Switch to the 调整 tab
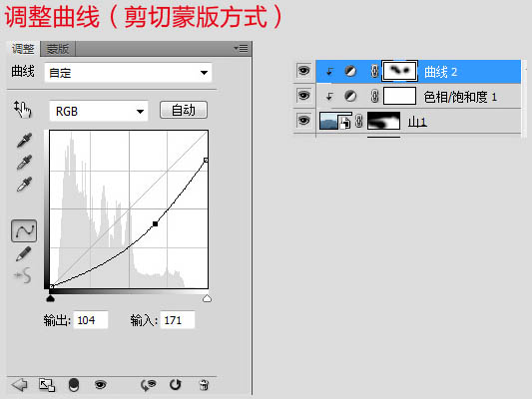The height and width of the screenshot is (399, 532). pos(23,49)
